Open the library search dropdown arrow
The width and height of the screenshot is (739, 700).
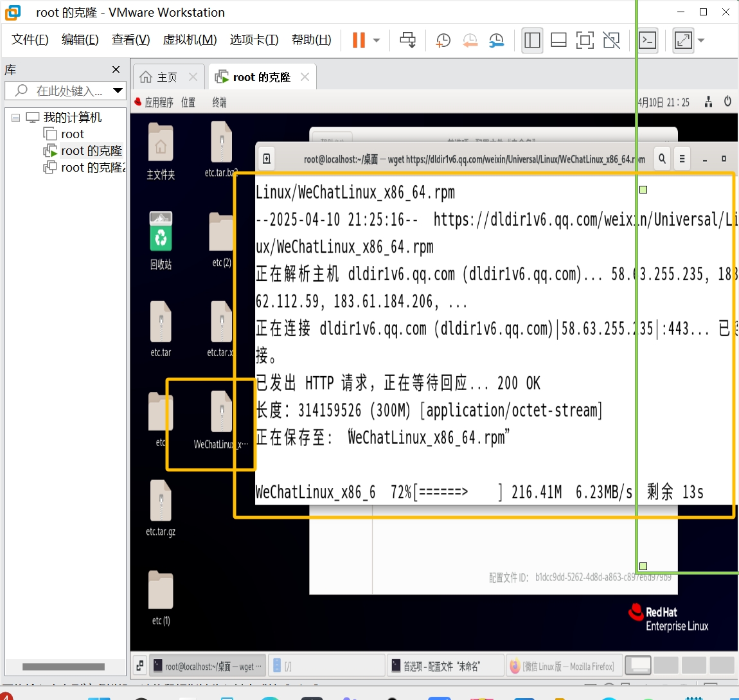118,91
